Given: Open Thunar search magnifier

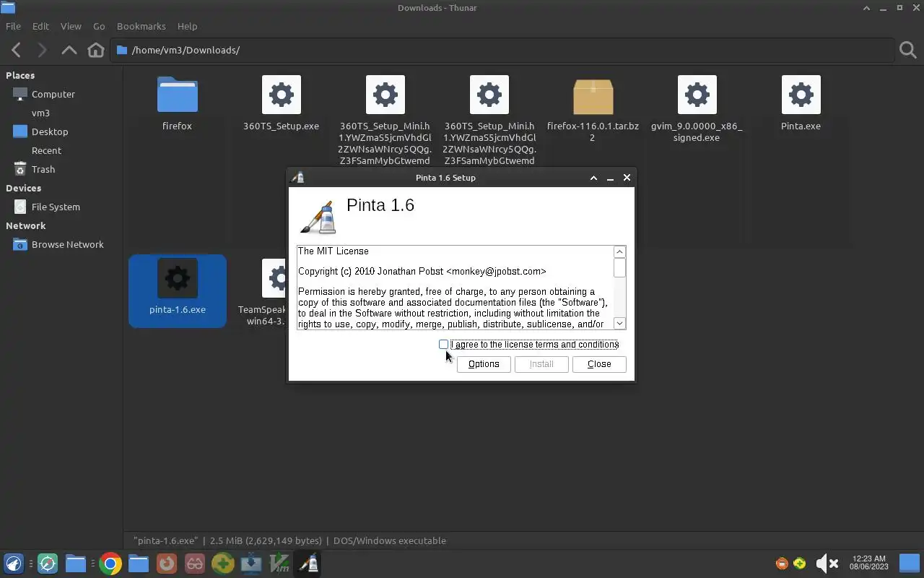Looking at the screenshot, I should [907, 50].
